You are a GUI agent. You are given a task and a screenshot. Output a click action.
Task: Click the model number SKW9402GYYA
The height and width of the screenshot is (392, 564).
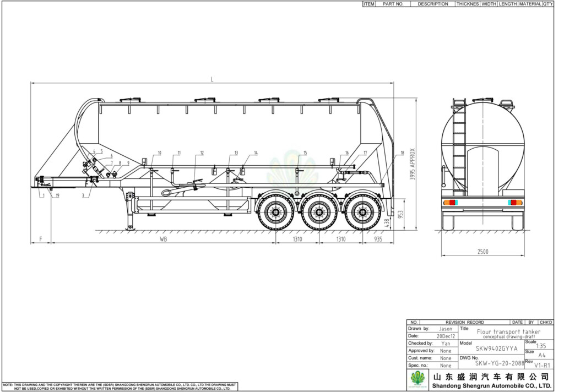[x=496, y=349]
